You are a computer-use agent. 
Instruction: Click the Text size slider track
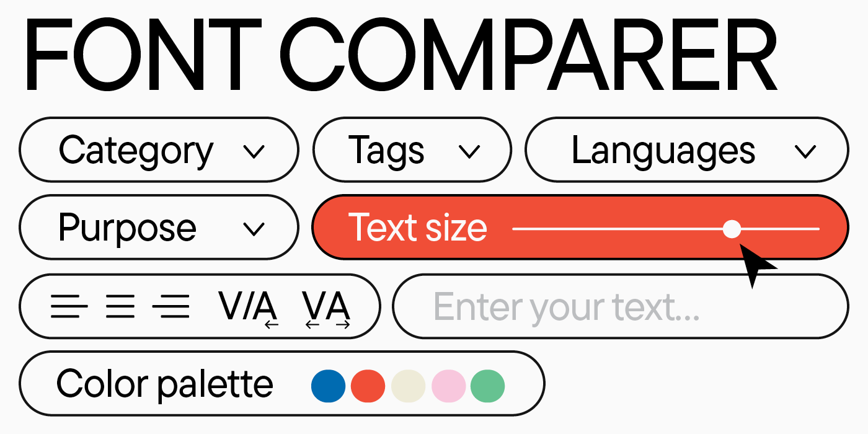pos(620,229)
